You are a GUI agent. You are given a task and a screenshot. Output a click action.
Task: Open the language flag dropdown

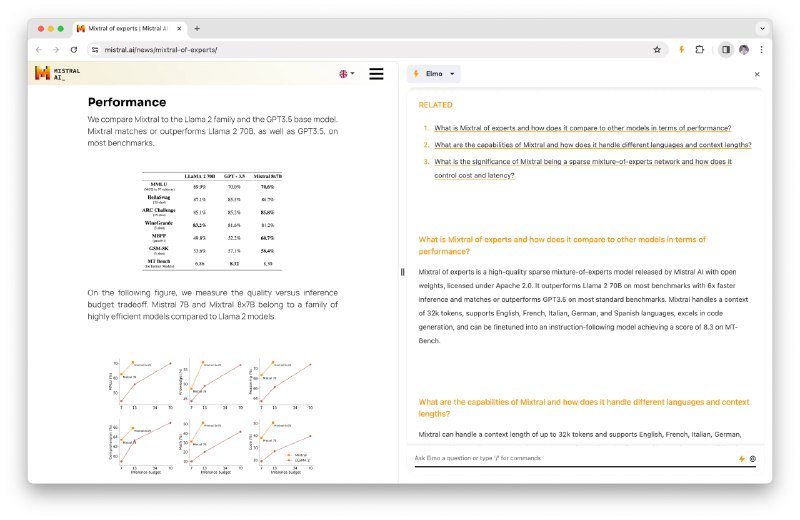coord(346,74)
